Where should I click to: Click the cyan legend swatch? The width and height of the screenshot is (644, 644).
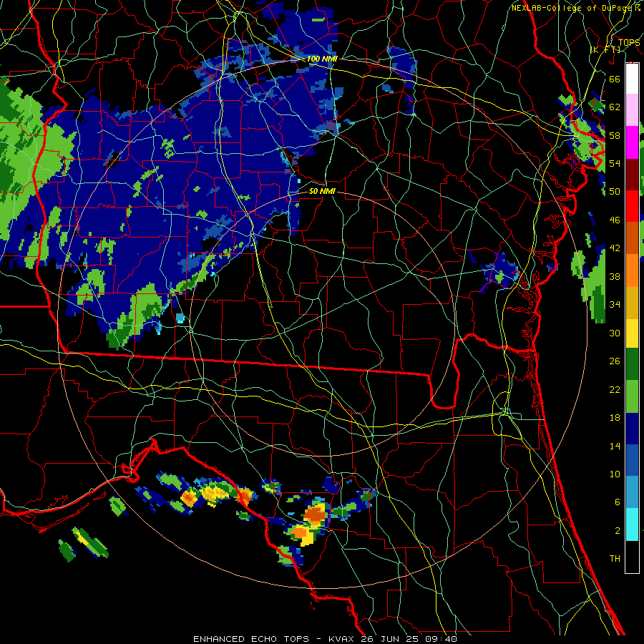[x=632, y=525]
